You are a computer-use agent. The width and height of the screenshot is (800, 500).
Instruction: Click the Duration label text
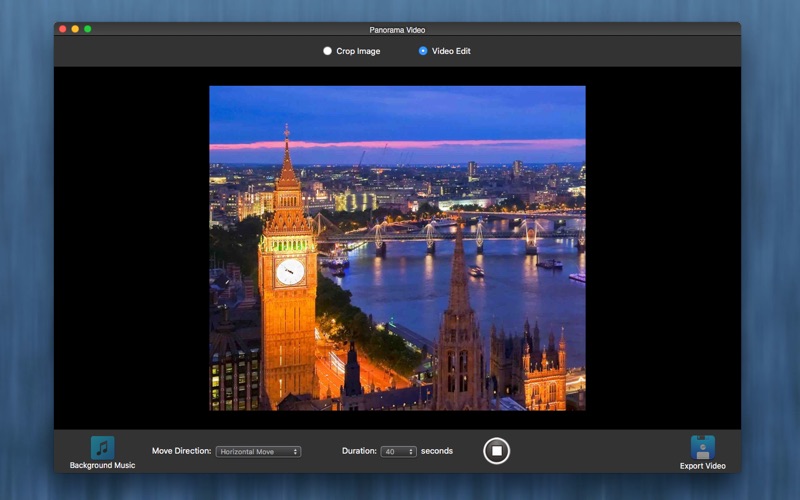pyautogui.click(x=359, y=451)
